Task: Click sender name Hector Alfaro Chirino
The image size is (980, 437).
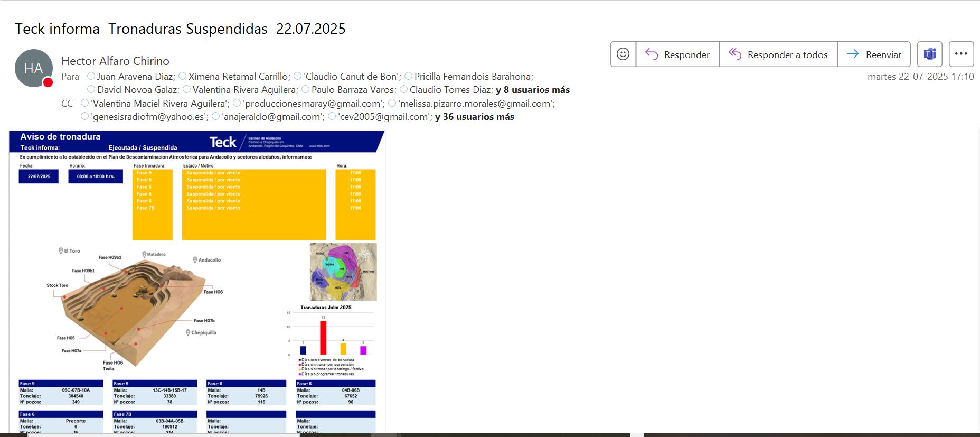Action: point(115,61)
